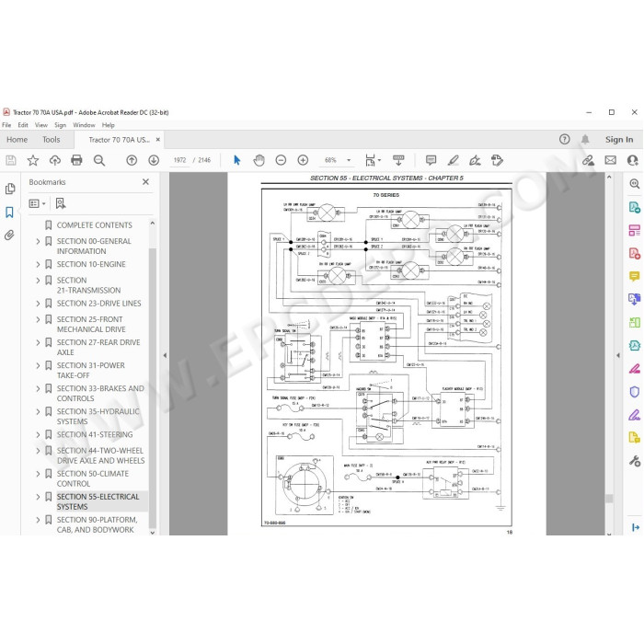This screenshot has height=644, width=644.
Task: Switch to the Tools tab
Action: pos(51,140)
